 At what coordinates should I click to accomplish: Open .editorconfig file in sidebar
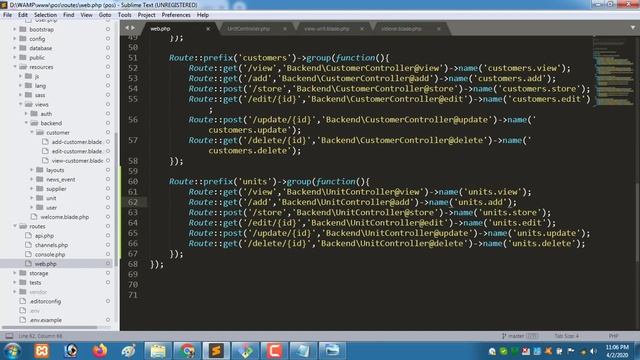45,302
